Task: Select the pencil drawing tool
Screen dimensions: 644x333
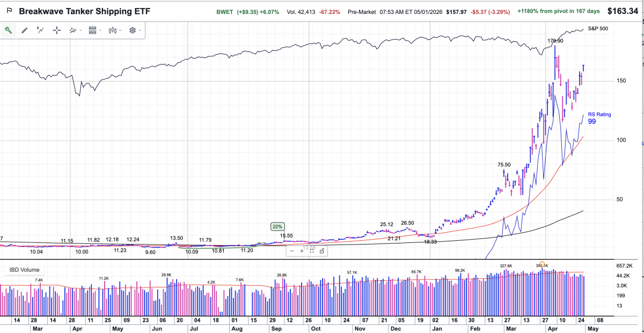Action: [x=25, y=31]
